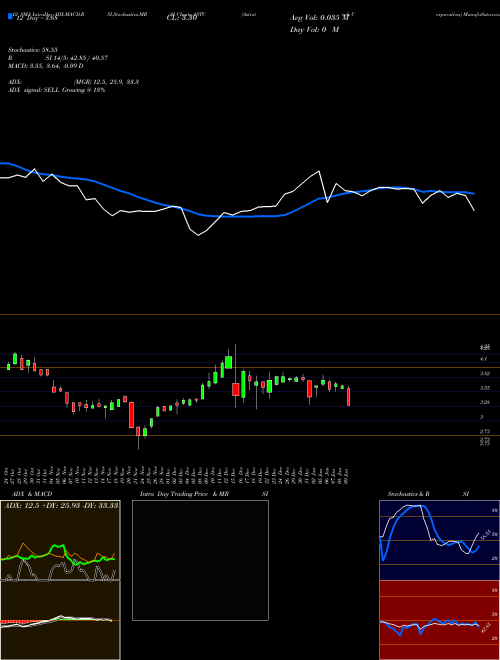Click the 'SI 14/3: 42.85 / 49.57' reading

(77, 58)
